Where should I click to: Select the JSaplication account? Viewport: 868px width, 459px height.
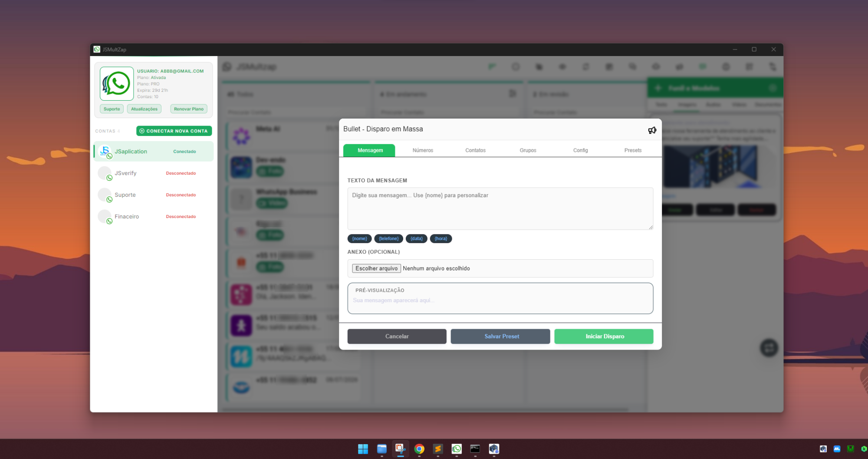(x=154, y=152)
